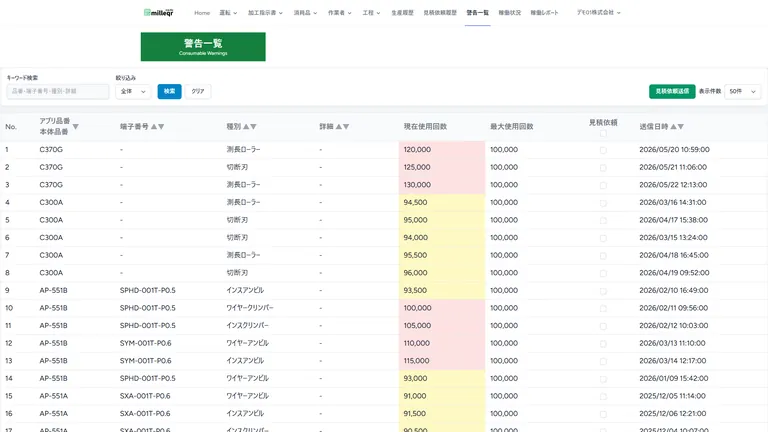This screenshot has width=768, height=432.
Task: Open the 表示件数 50件 dropdown
Action: click(743, 92)
